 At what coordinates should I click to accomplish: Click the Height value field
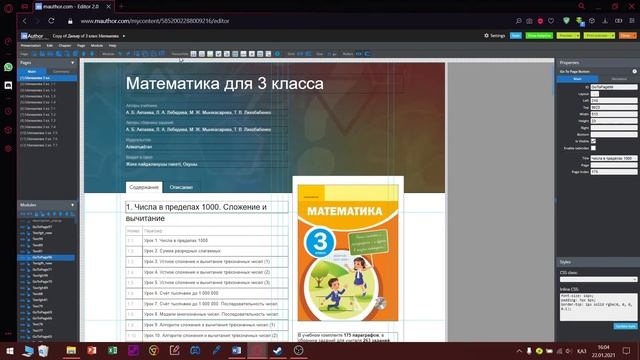pyautogui.click(x=613, y=121)
